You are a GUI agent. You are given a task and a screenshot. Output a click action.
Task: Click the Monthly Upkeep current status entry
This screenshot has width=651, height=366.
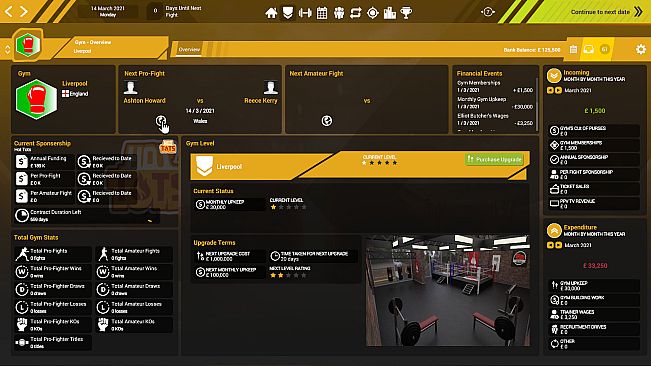(229, 204)
